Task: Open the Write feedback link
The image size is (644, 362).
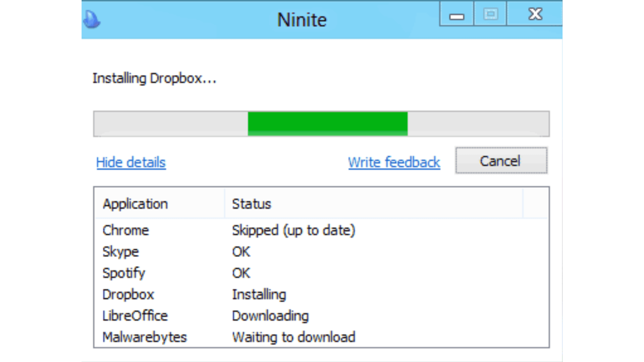Action: pos(394,163)
